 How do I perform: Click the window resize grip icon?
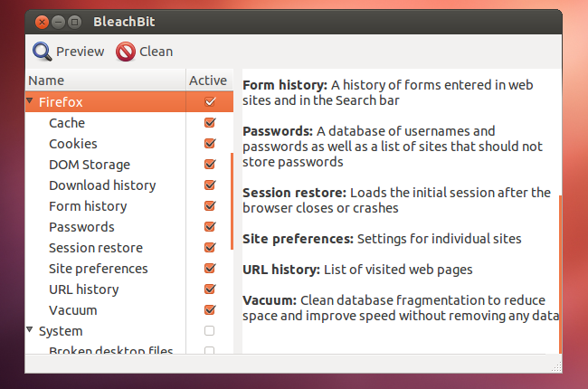coord(556,367)
